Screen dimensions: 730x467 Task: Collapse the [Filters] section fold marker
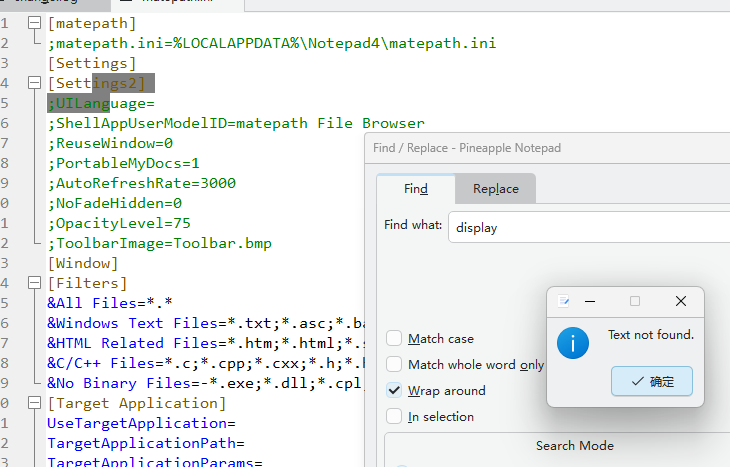(35, 283)
